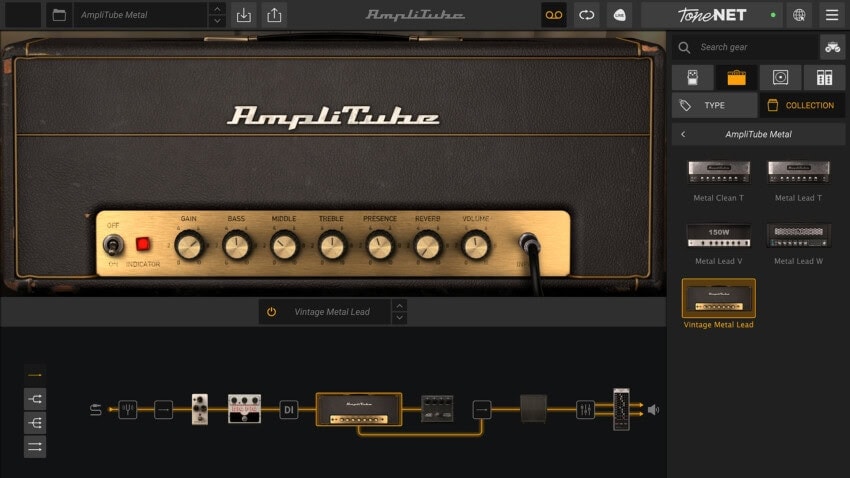Click the BASS knob

pyautogui.click(x=237, y=246)
